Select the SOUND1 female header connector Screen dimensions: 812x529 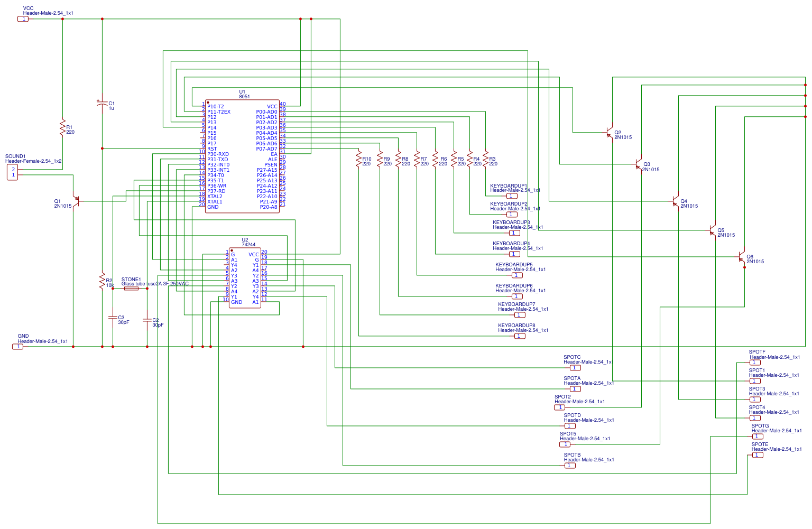tap(12, 172)
